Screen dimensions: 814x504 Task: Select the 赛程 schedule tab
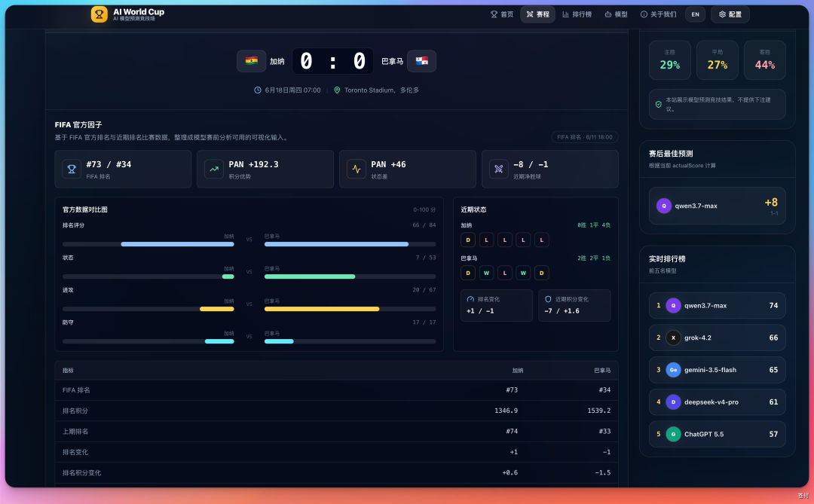coord(537,14)
